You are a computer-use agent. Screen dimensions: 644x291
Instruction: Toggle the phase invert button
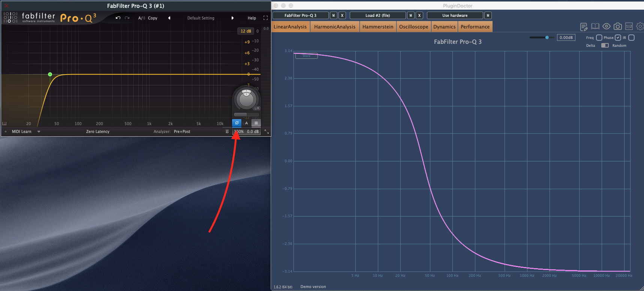(x=237, y=123)
